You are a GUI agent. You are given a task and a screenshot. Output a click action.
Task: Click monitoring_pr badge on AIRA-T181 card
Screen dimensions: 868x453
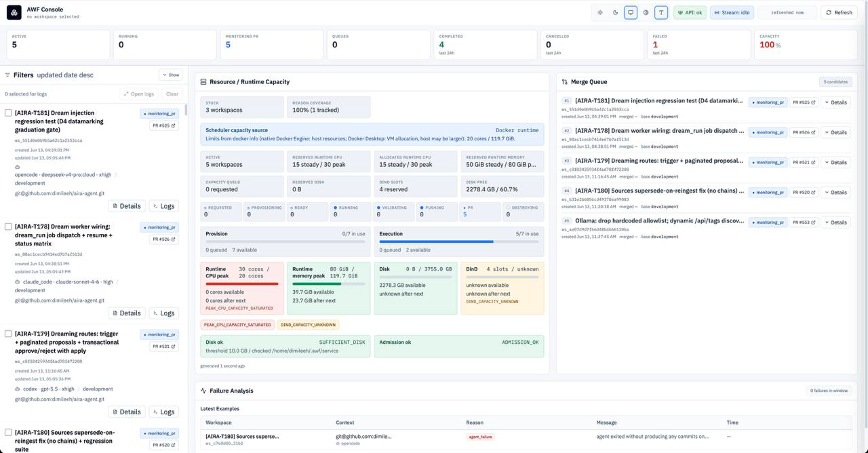(159, 113)
